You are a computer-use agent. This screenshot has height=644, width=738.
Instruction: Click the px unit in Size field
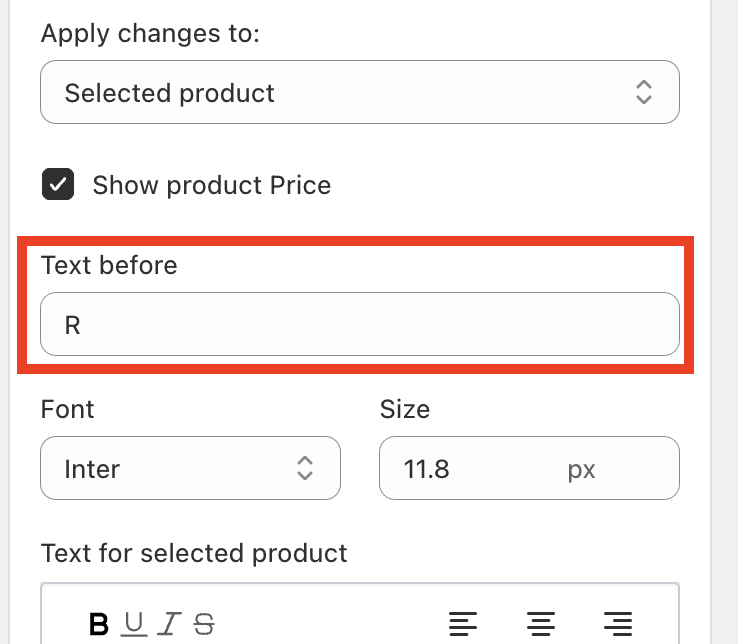(581, 469)
